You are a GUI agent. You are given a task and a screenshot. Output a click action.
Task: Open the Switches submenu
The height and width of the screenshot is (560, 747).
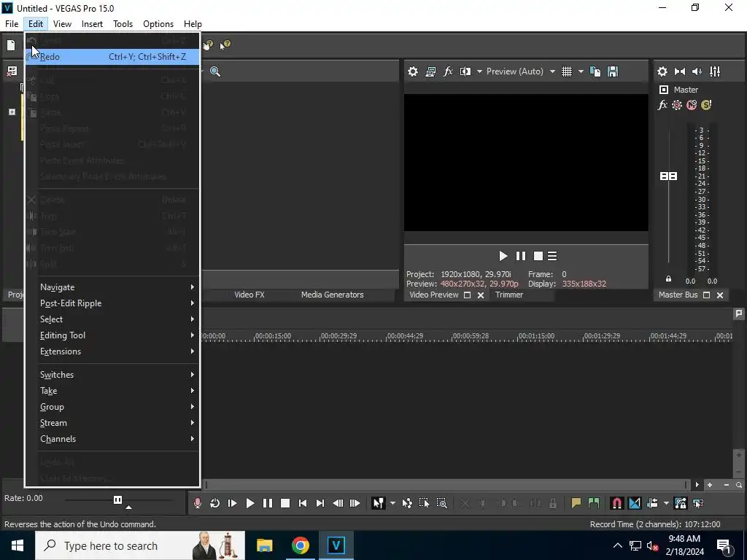(112, 375)
